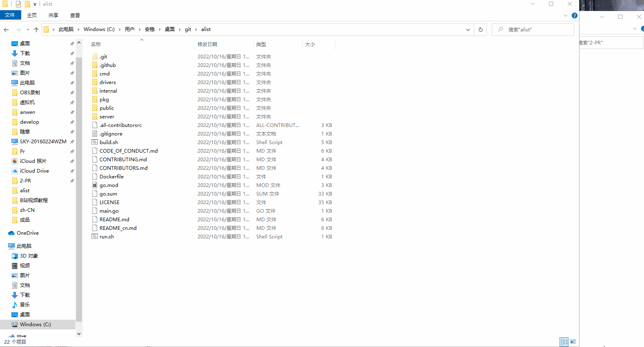Viewport: 644px width, 347px height.
Task: Switch to details view at bottom right
Action: (x=564, y=342)
